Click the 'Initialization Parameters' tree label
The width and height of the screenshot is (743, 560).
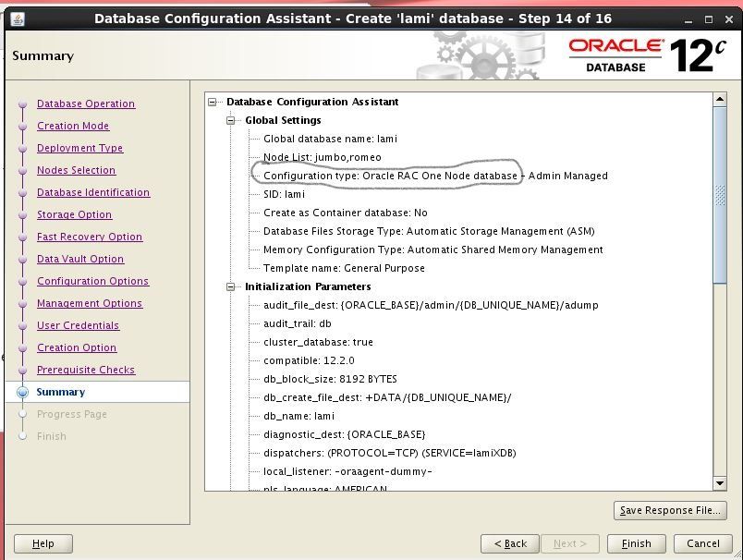click(308, 286)
